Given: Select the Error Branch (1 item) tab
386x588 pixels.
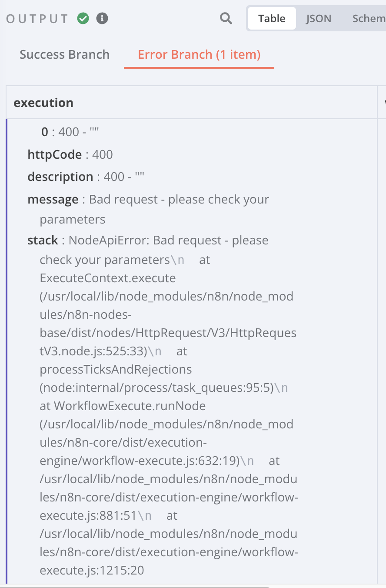Looking at the screenshot, I should pos(199,54).
